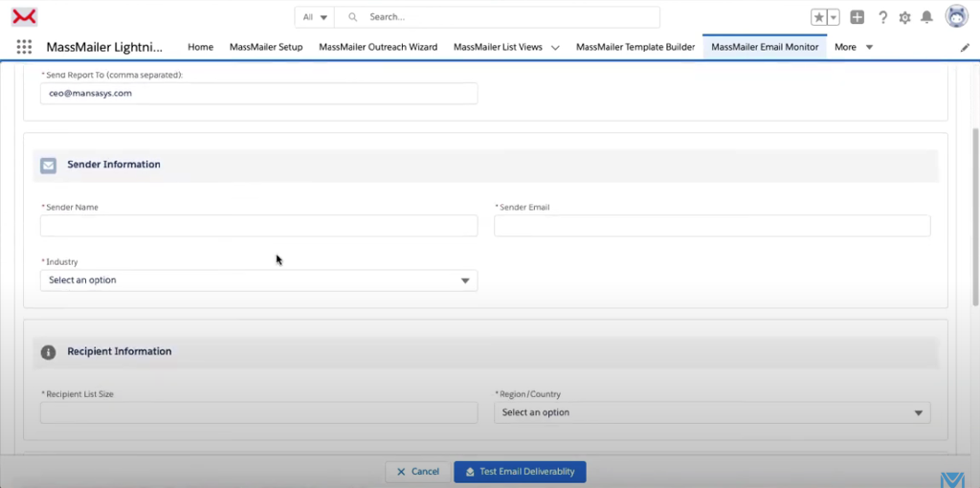980x488 pixels.
Task: Open the Setup gear icon
Action: (x=904, y=17)
